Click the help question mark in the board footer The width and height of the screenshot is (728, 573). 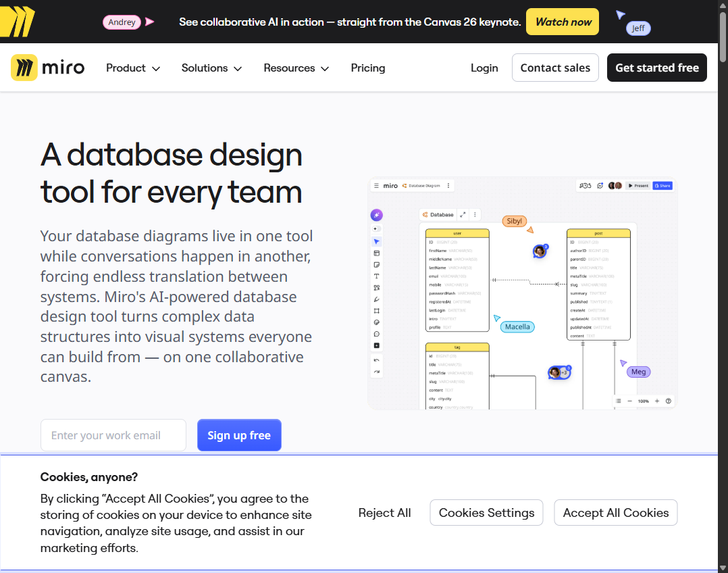coord(669,401)
